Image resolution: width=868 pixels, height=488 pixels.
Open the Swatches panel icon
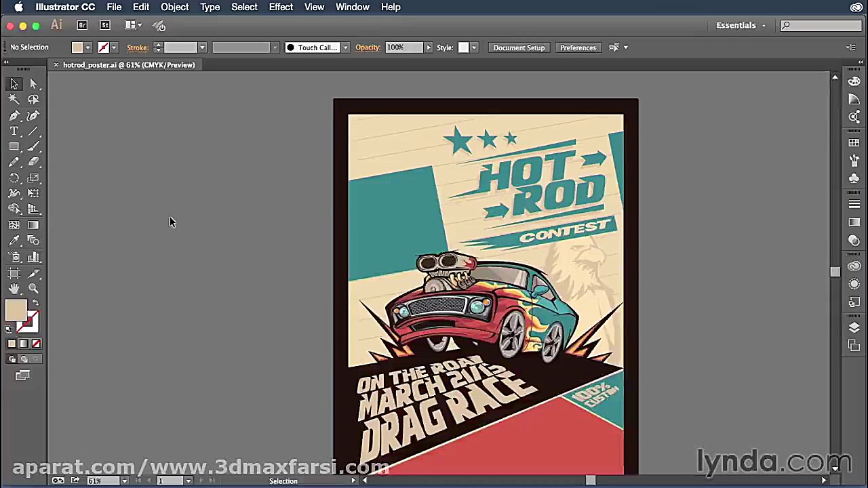pyautogui.click(x=854, y=143)
